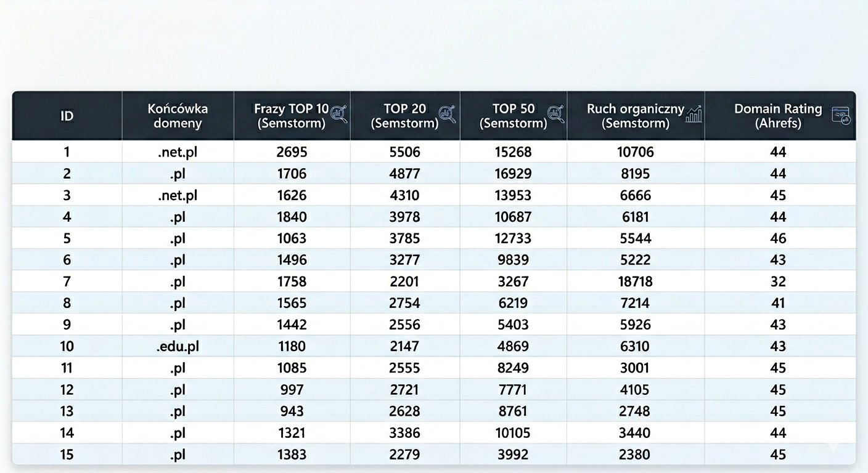The height and width of the screenshot is (473, 868).
Task: Click the Domain Rating (Ahrefs) header text
Action: coord(778,116)
